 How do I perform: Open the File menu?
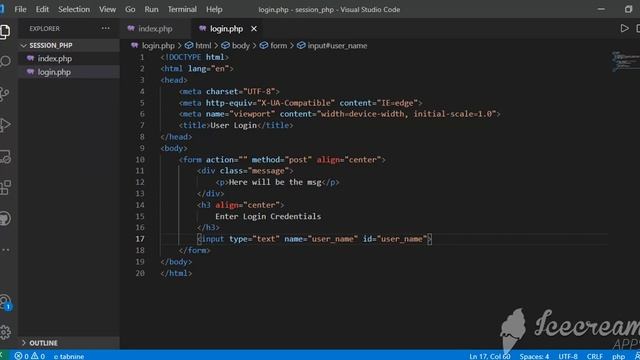20,9
